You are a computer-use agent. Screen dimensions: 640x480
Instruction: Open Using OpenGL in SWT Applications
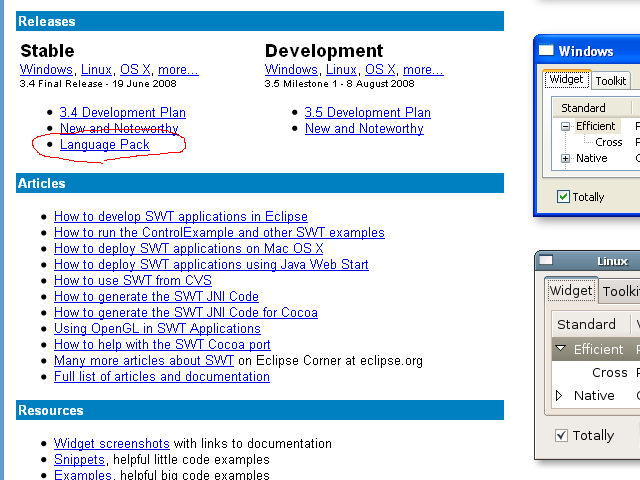[x=157, y=328]
